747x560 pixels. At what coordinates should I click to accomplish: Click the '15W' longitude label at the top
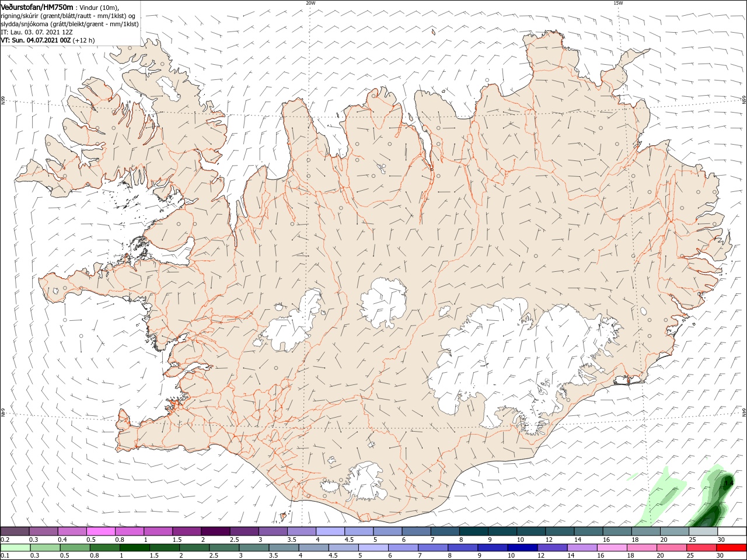tap(618, 3)
